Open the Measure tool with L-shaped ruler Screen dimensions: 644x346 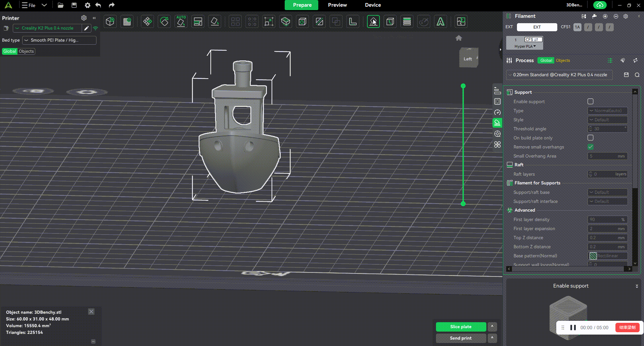point(353,21)
